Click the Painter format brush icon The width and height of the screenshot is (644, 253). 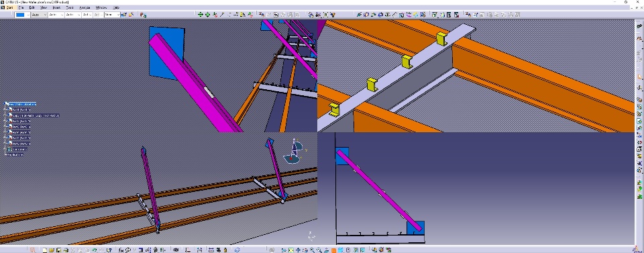pos(123,15)
